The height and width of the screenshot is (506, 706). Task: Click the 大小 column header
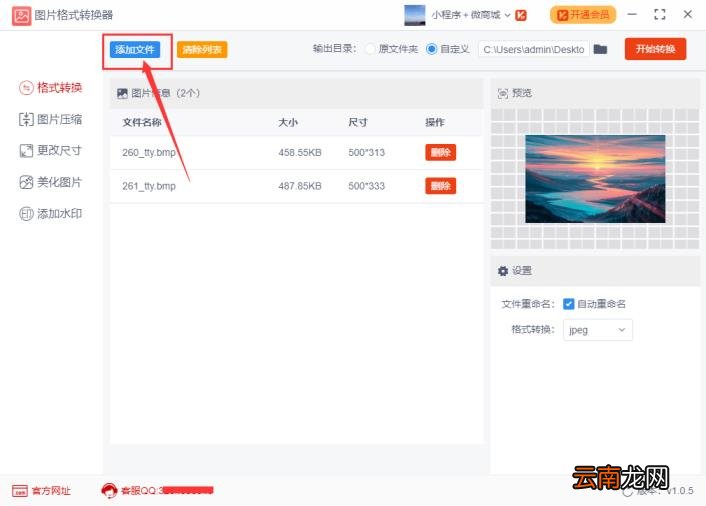(288, 122)
